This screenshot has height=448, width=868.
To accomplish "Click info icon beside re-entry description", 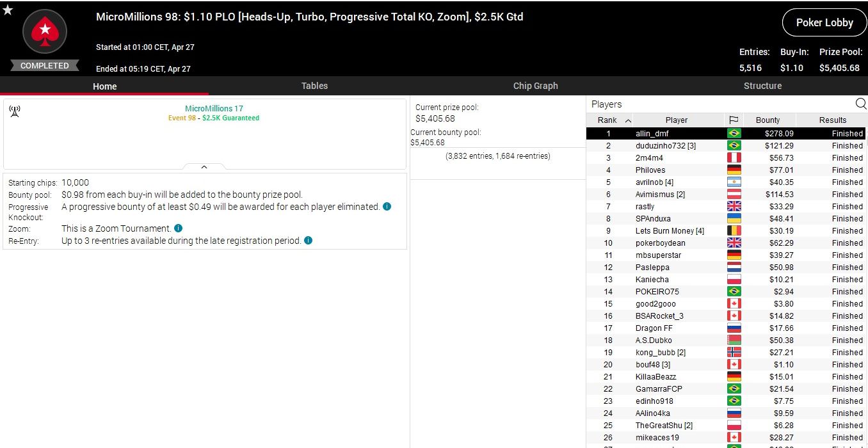I will [x=308, y=241].
